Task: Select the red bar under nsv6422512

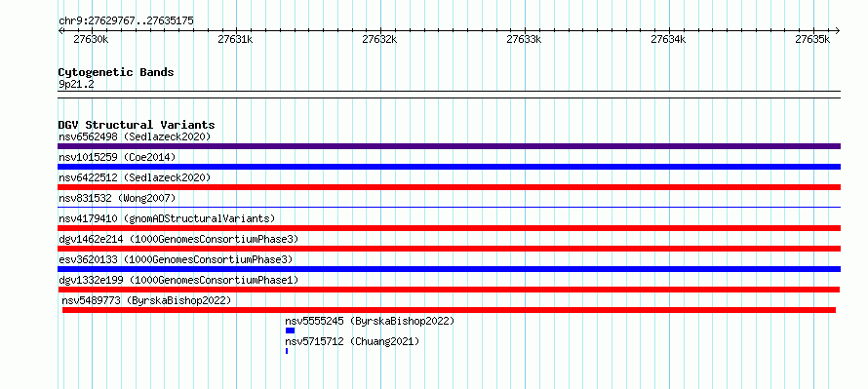Action: pyautogui.click(x=449, y=187)
